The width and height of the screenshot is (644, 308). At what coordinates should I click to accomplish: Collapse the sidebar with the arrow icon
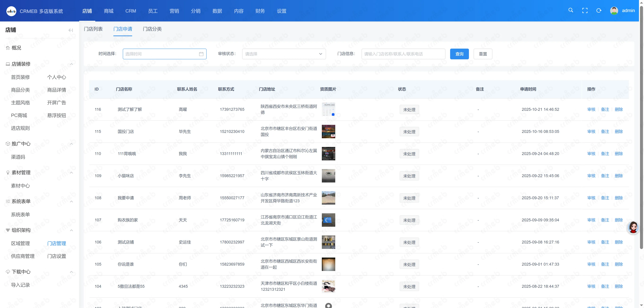pyautogui.click(x=71, y=30)
